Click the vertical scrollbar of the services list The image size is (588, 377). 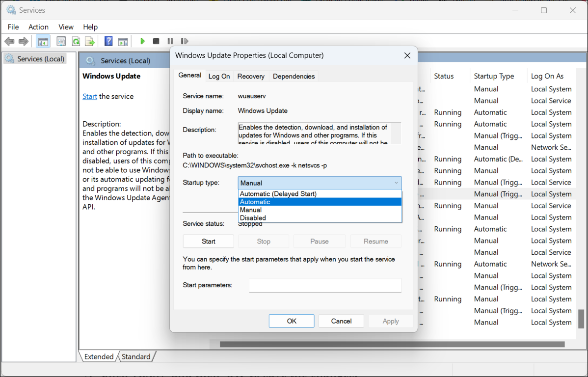(x=581, y=319)
